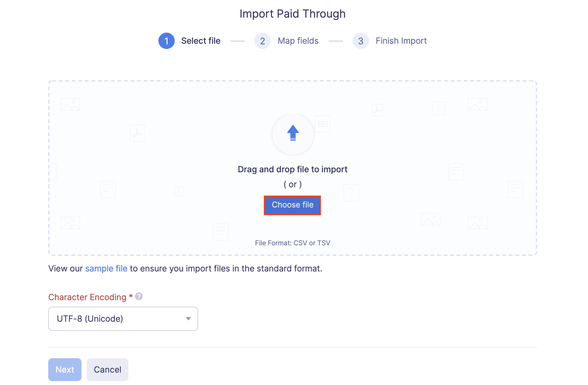Click the image icon at bottom-right of drop zone
The image size is (588, 385).
477,223
